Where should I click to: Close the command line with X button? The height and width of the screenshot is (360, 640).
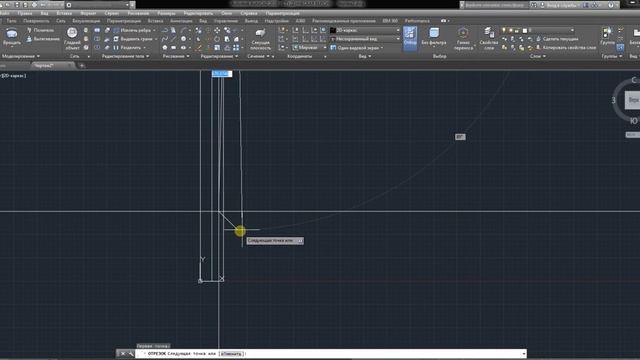click(x=122, y=353)
